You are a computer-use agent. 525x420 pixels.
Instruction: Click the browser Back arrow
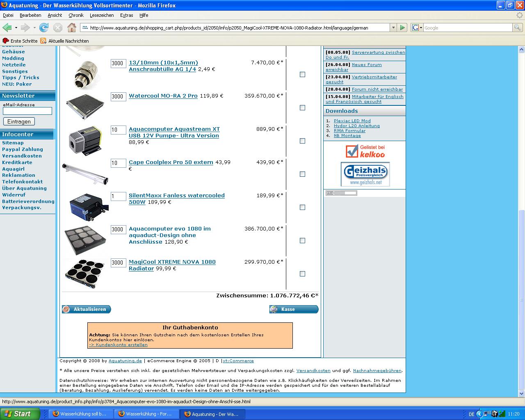pos(7,27)
